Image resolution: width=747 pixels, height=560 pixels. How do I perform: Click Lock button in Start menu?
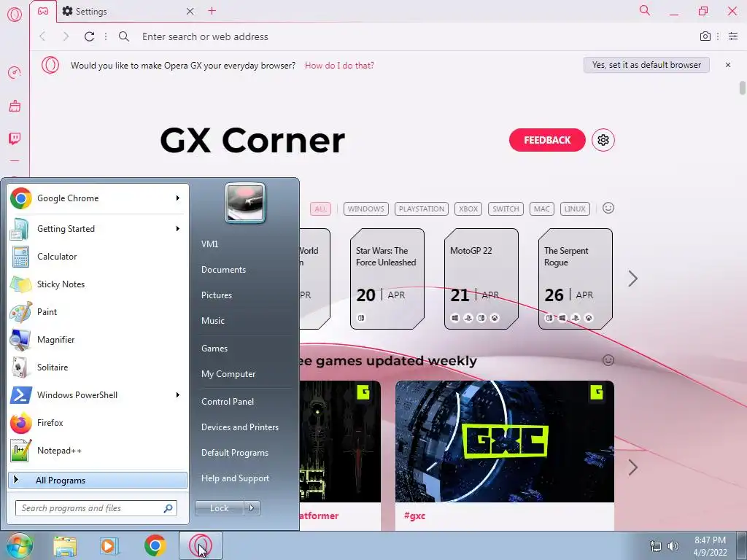pos(220,508)
